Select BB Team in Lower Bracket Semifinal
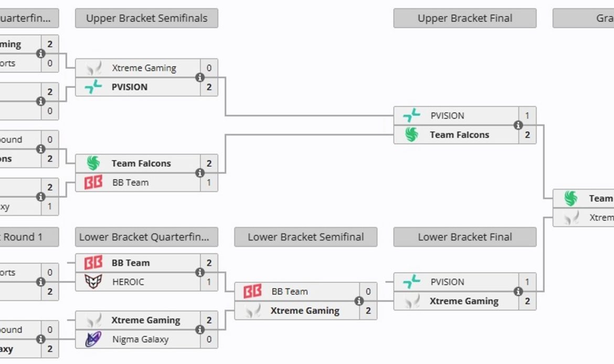 (x=289, y=292)
